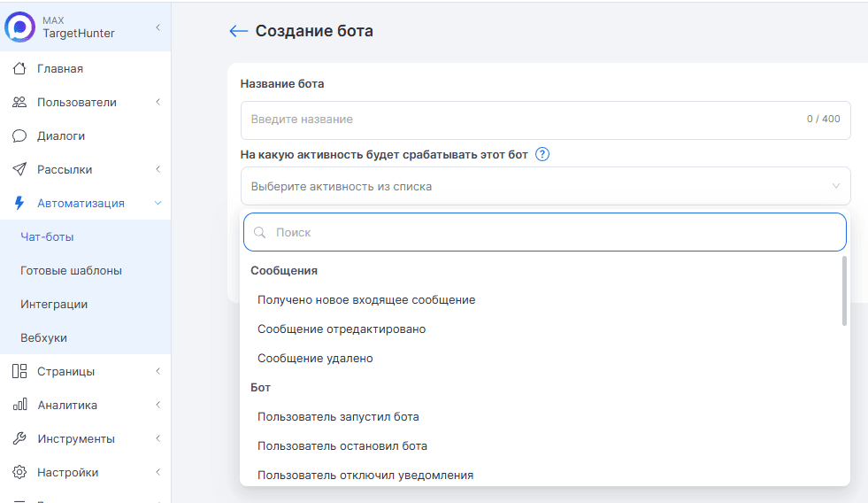
Task: Choose Пользователь запустил бота option
Action: pos(338,416)
